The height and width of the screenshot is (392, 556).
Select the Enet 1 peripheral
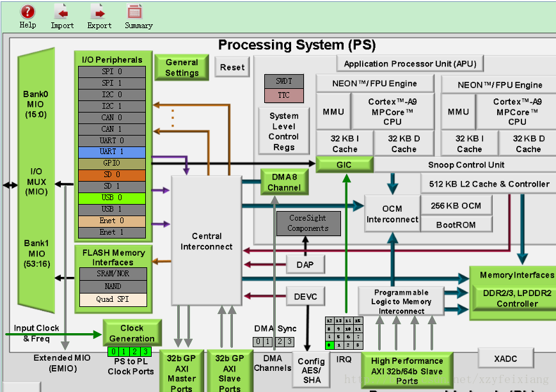click(x=112, y=232)
